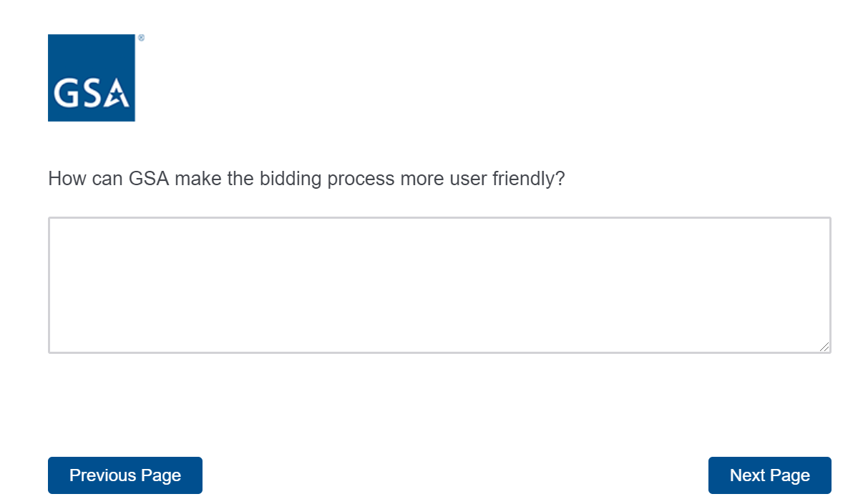Click inside the large response text area
The height and width of the screenshot is (504, 863).
439,285
